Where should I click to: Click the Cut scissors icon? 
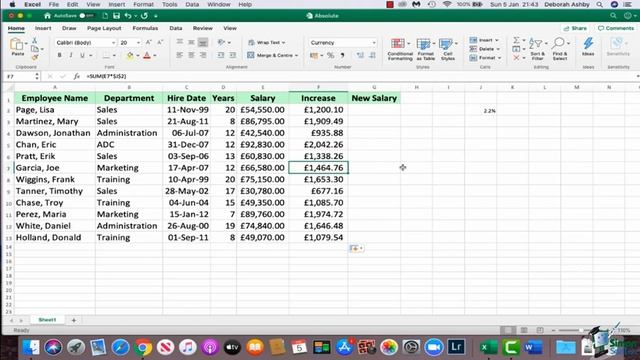[x=35, y=40]
